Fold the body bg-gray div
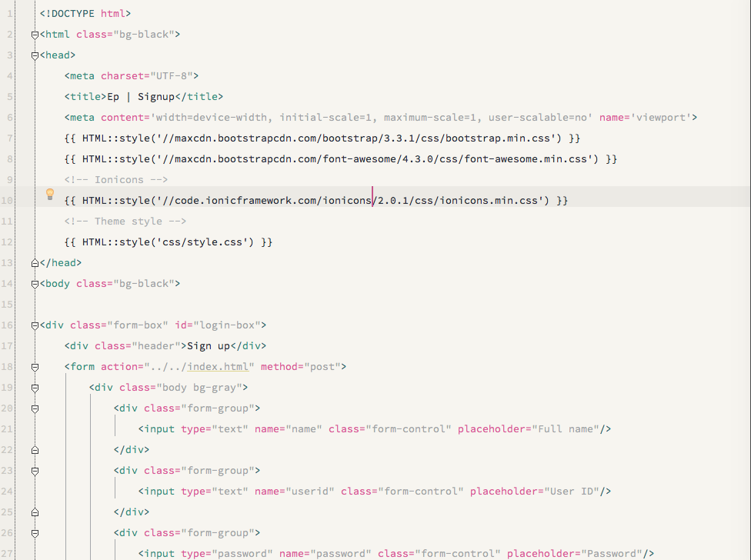751x560 pixels. 35,388
